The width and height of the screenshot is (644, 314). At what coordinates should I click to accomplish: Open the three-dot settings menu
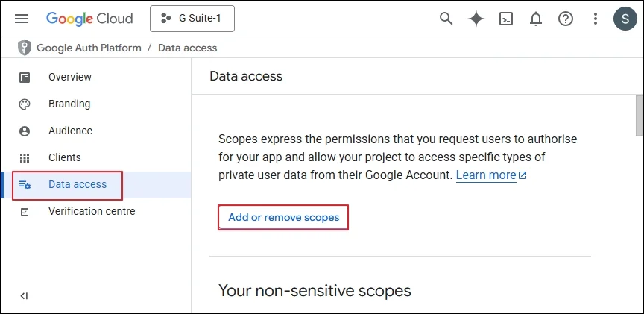[595, 19]
